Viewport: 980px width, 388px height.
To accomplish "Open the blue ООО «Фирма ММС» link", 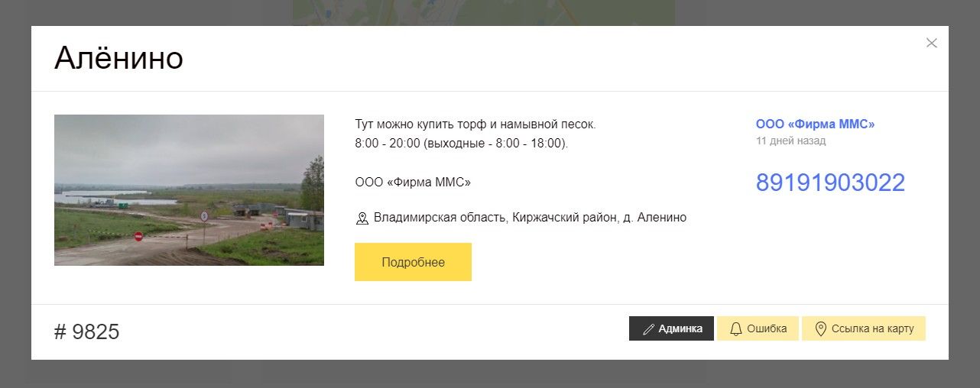I will click(x=815, y=124).
